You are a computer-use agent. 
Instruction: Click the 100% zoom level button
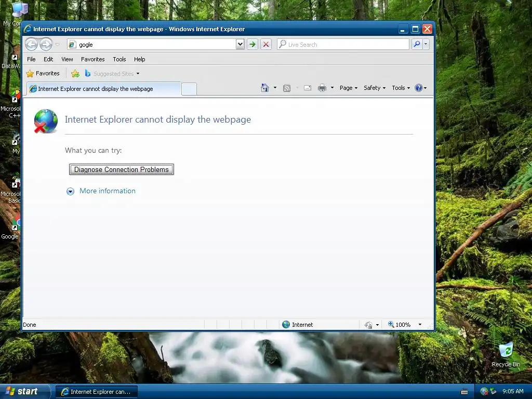point(400,325)
